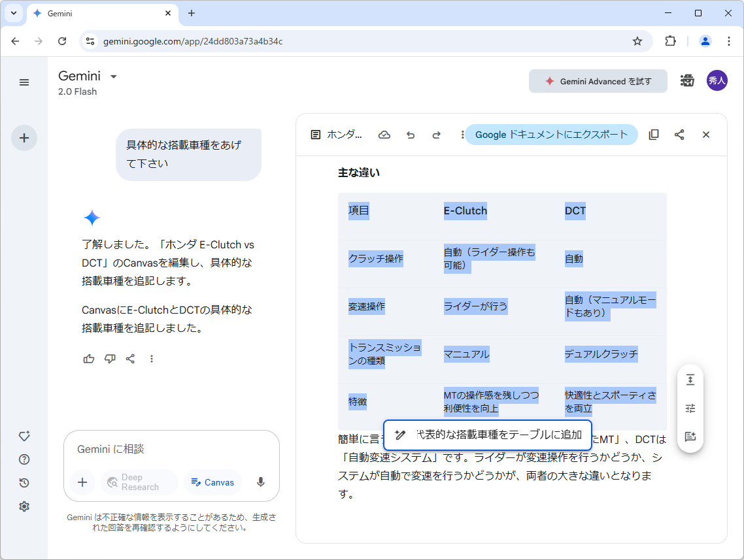Redo the Canvas change

[436, 135]
